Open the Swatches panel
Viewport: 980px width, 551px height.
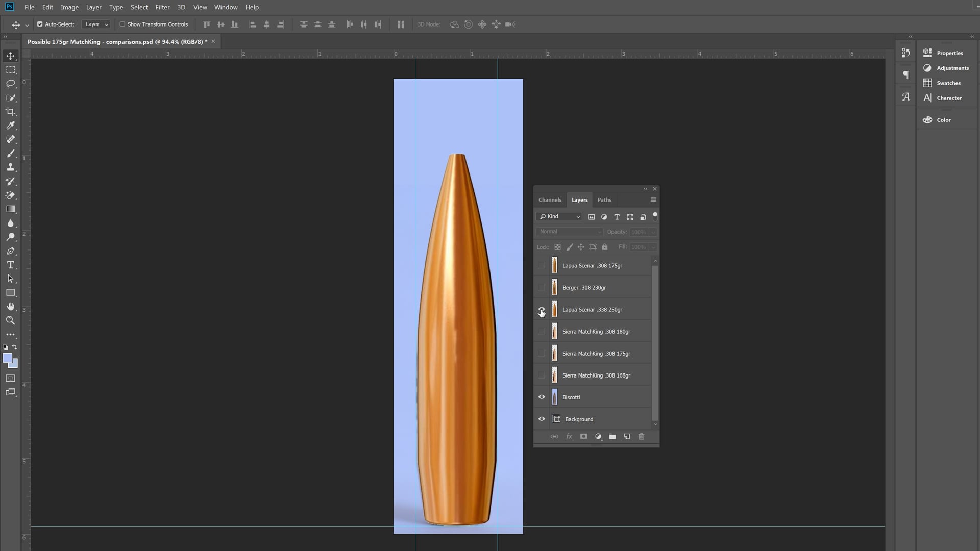pos(948,83)
